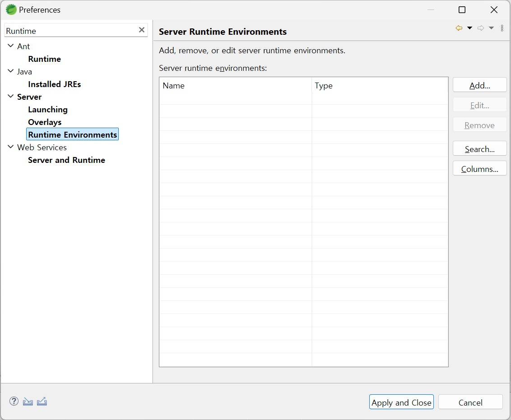Image resolution: width=511 pixels, height=420 pixels.
Task: Open the Help question mark icon
Action: pos(14,401)
